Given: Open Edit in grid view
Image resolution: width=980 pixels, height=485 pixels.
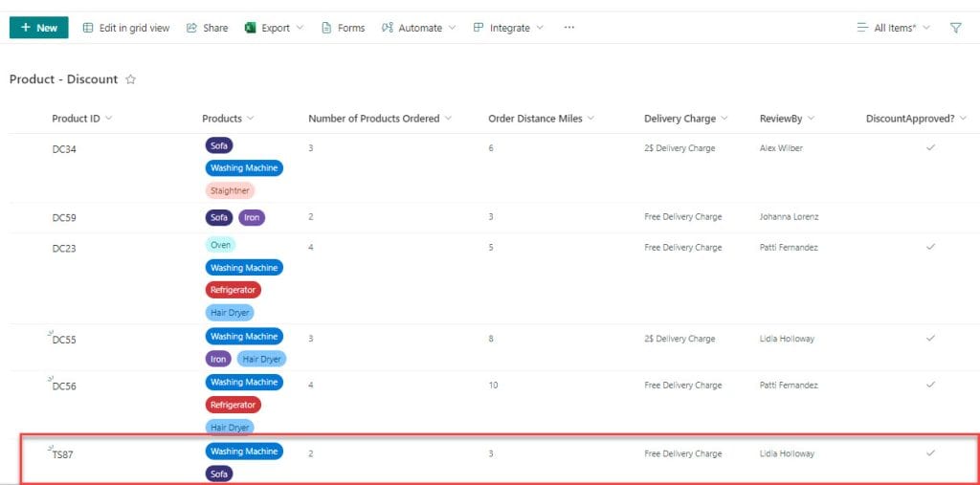Looking at the screenshot, I should 126,28.
